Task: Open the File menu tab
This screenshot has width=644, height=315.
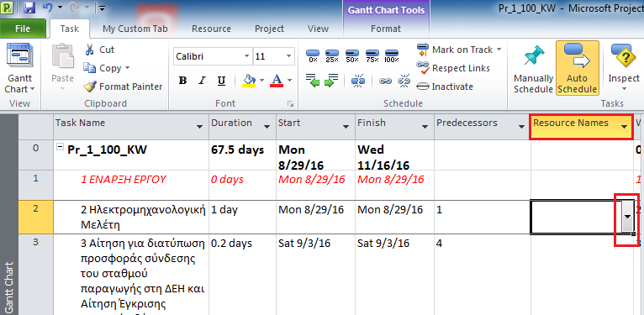Action: click(23, 29)
